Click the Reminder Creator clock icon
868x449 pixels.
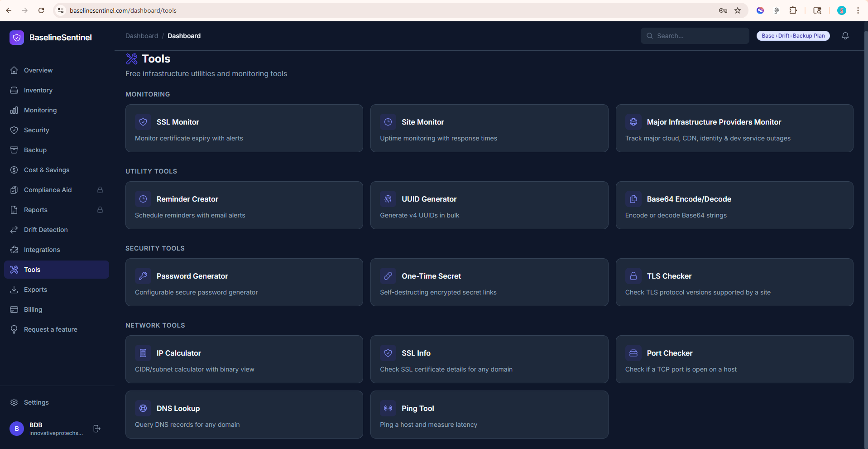tap(143, 199)
